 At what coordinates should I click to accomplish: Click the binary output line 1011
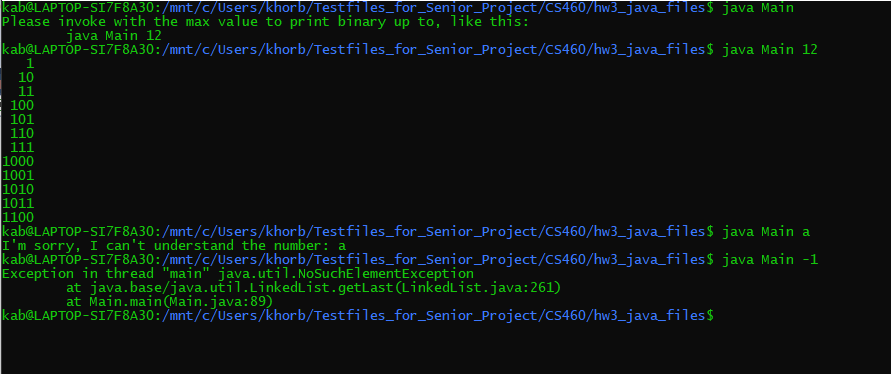click(x=18, y=203)
